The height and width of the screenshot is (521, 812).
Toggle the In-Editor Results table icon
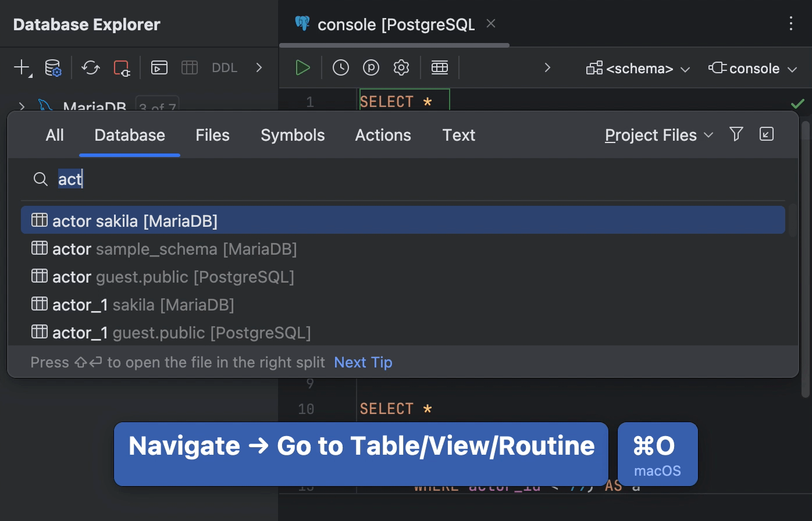click(440, 68)
